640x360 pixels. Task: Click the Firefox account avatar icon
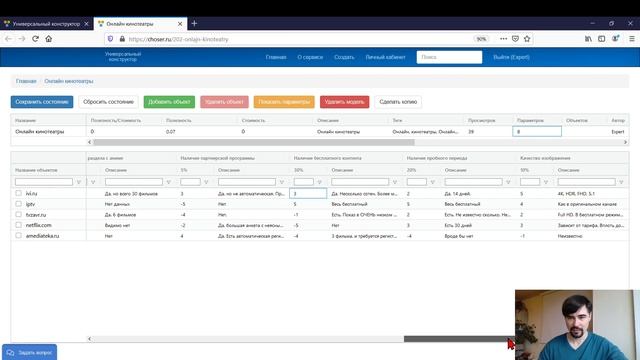(x=615, y=39)
